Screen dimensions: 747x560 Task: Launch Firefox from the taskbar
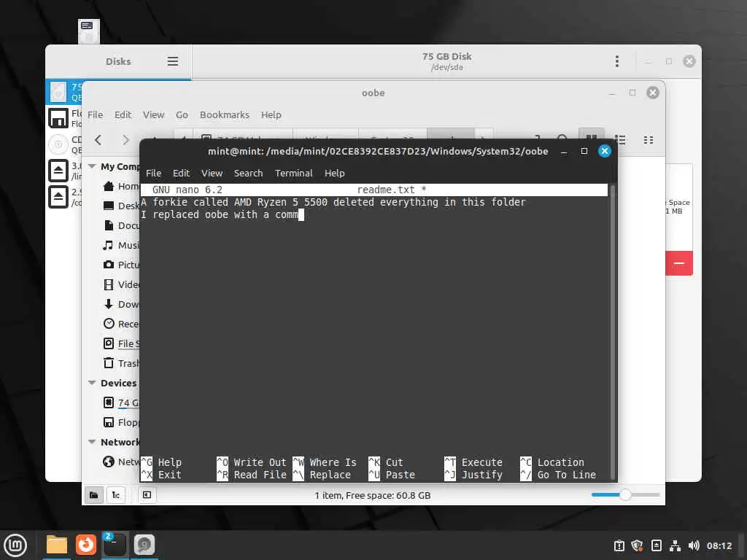[x=86, y=545]
